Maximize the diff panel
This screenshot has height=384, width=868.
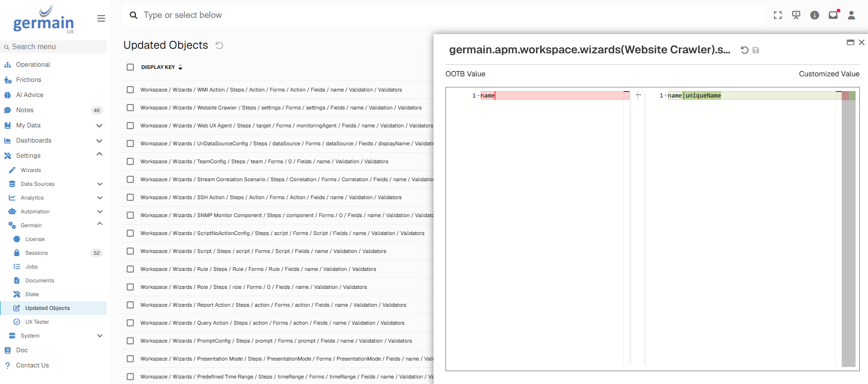(x=851, y=42)
